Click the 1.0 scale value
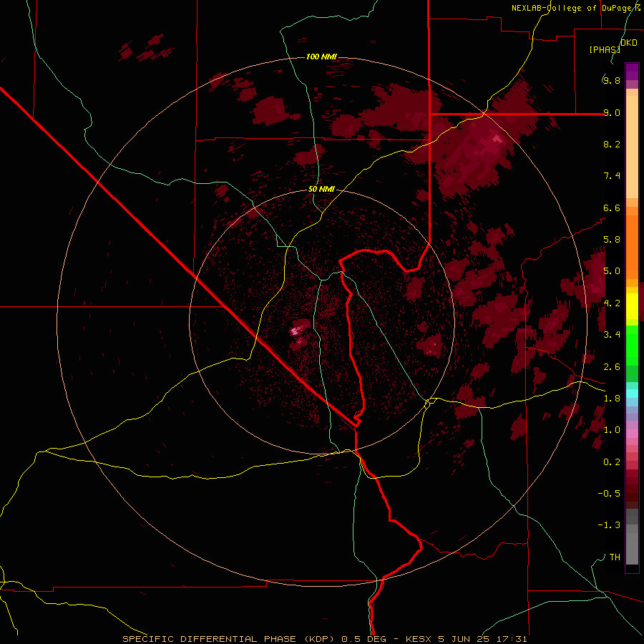 612,430
